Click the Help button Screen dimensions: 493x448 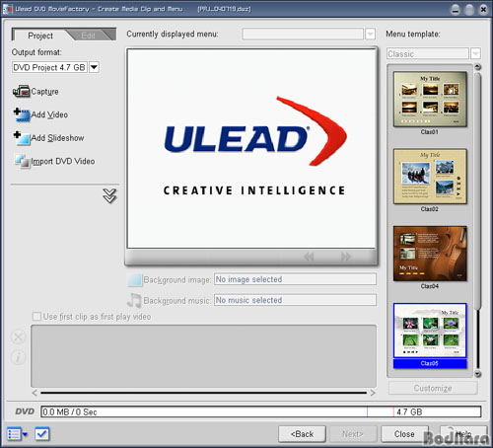[x=463, y=434]
